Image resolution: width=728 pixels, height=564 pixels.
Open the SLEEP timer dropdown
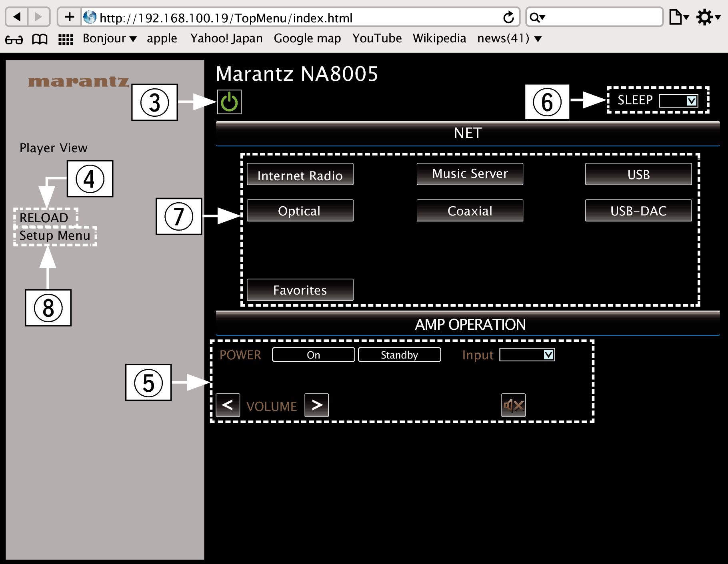678,101
